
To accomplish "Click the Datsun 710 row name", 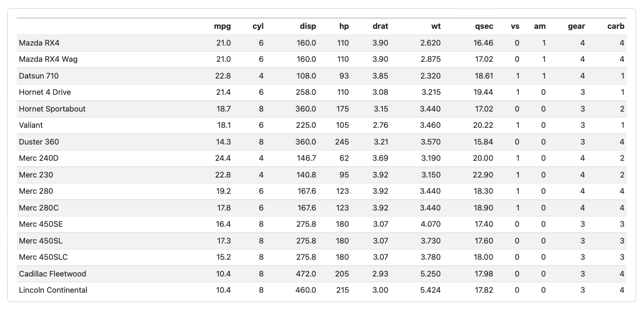I will [x=39, y=76].
